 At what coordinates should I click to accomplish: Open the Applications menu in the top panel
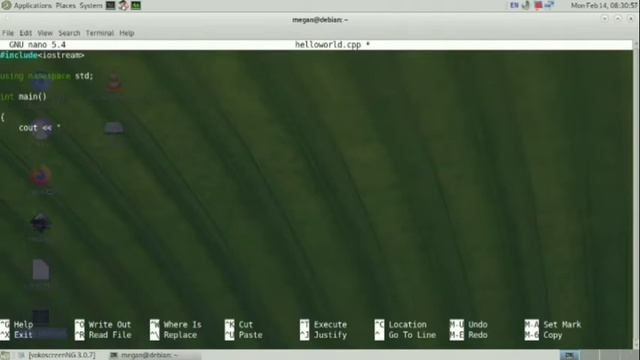32,6
